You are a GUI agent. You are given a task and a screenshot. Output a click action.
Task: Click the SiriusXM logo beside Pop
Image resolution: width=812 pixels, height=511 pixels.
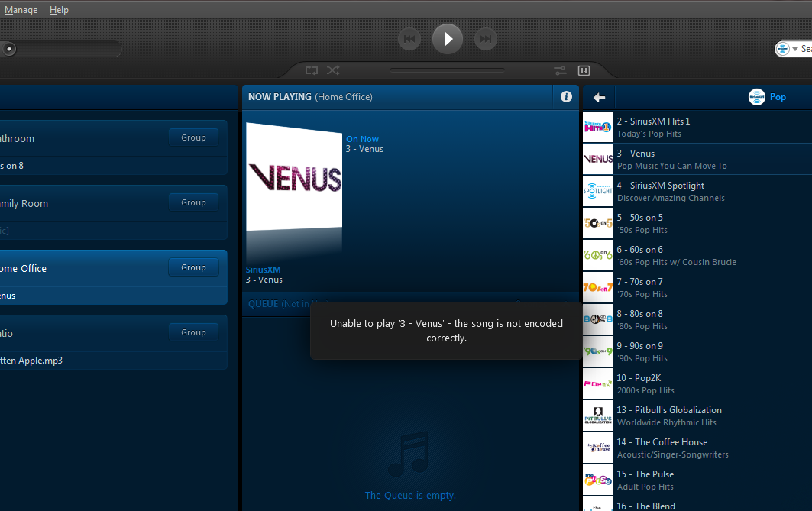(756, 97)
